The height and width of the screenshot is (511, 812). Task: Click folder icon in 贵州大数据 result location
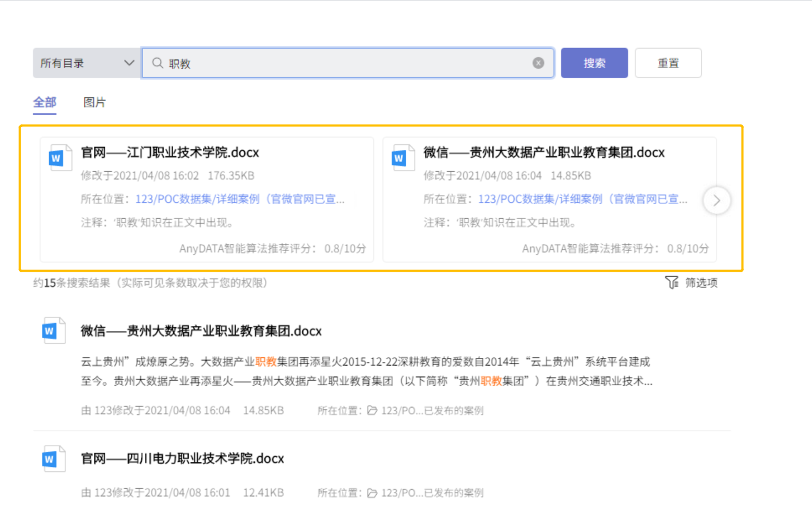(372, 410)
